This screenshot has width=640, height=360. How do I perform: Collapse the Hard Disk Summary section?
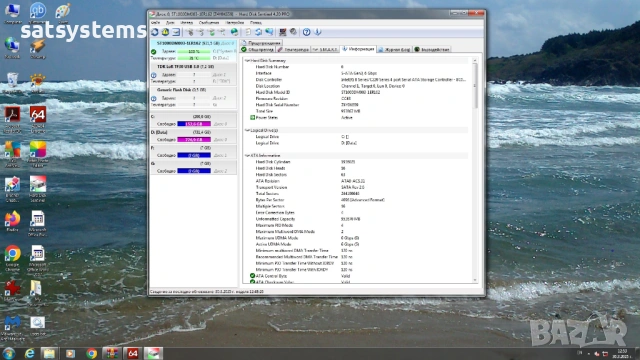tap(247, 60)
